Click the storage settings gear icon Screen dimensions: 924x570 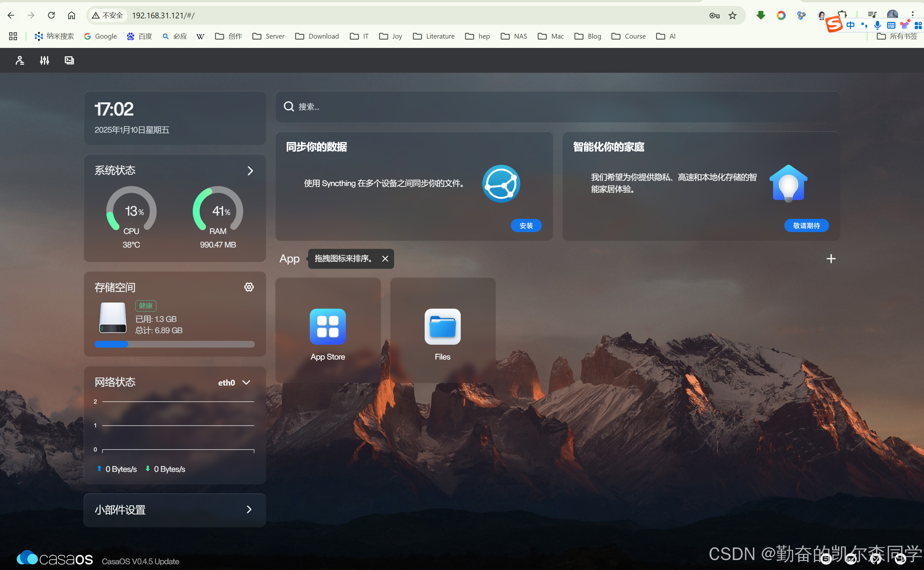[x=249, y=287]
